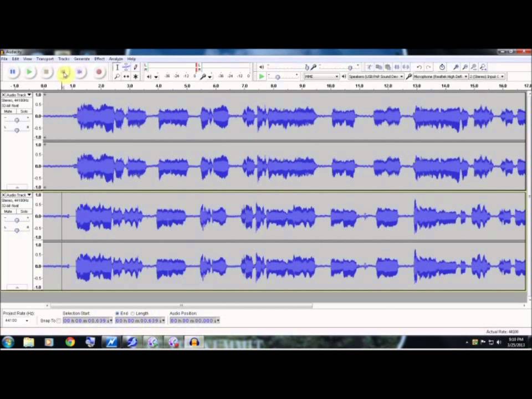Open the Transport menu
This screenshot has width=532, height=399.
pyautogui.click(x=45, y=59)
